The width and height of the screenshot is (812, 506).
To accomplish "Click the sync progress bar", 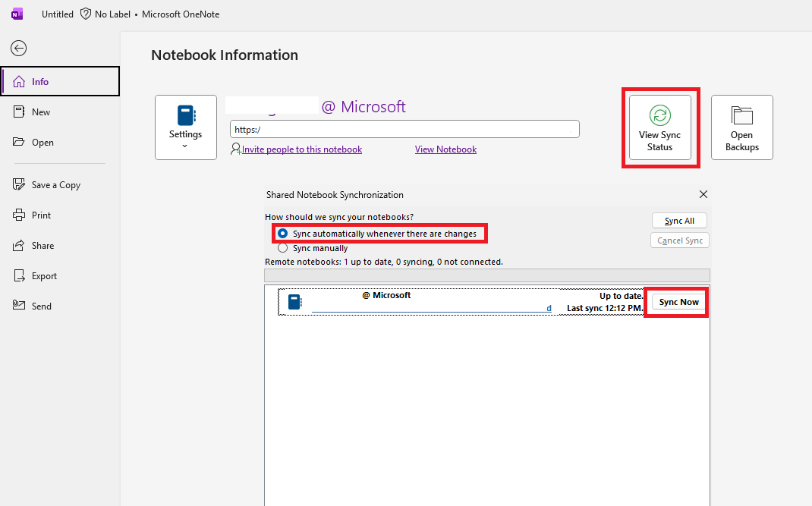I will tap(486, 275).
